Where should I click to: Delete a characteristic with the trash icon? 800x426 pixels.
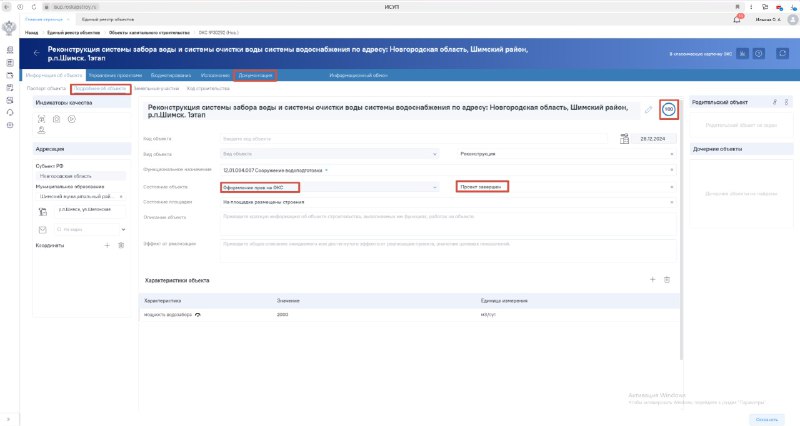tap(667, 280)
